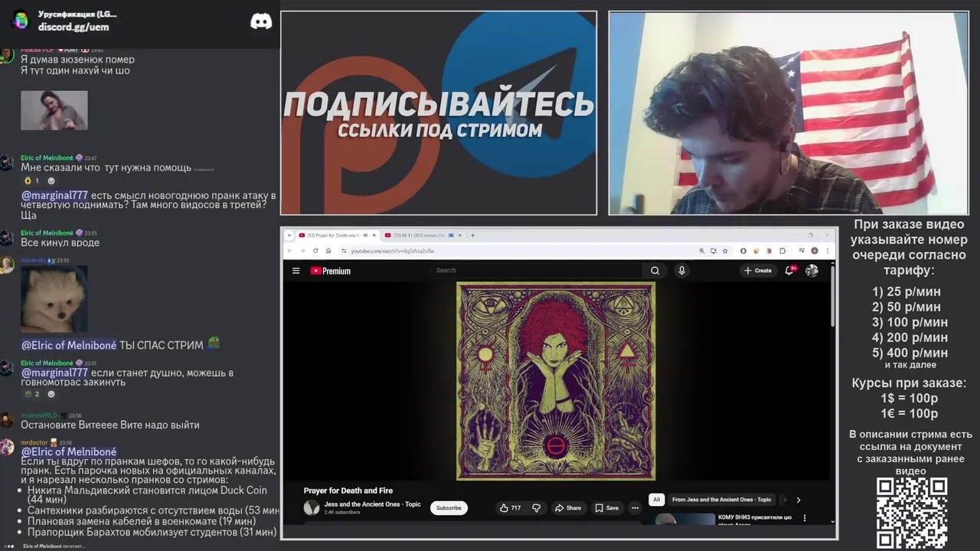Click message 'Все кинул вроде'

[60, 243]
